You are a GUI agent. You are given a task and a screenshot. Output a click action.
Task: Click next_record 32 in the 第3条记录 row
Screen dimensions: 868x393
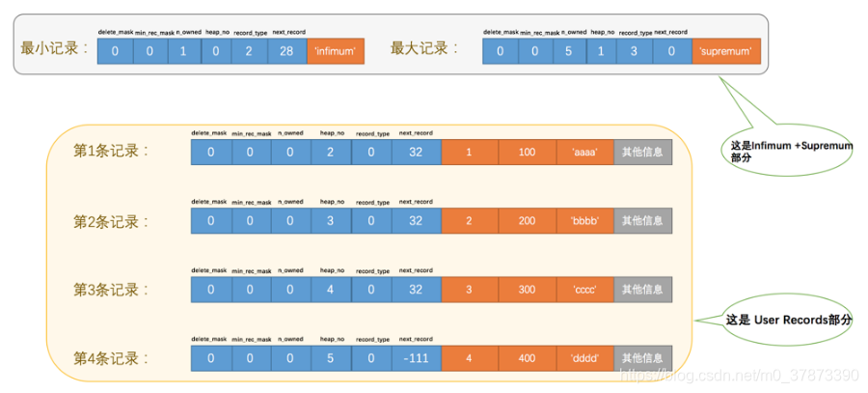(417, 290)
